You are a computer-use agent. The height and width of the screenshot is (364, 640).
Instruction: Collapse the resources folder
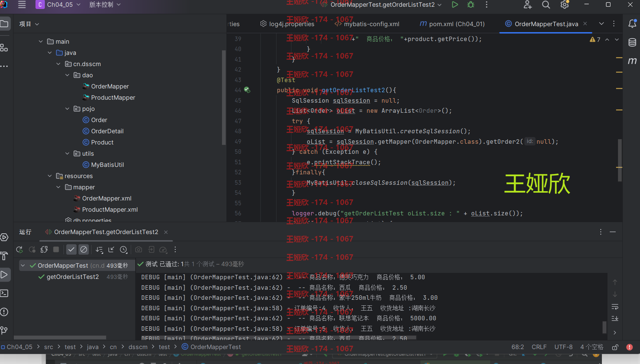click(50, 176)
